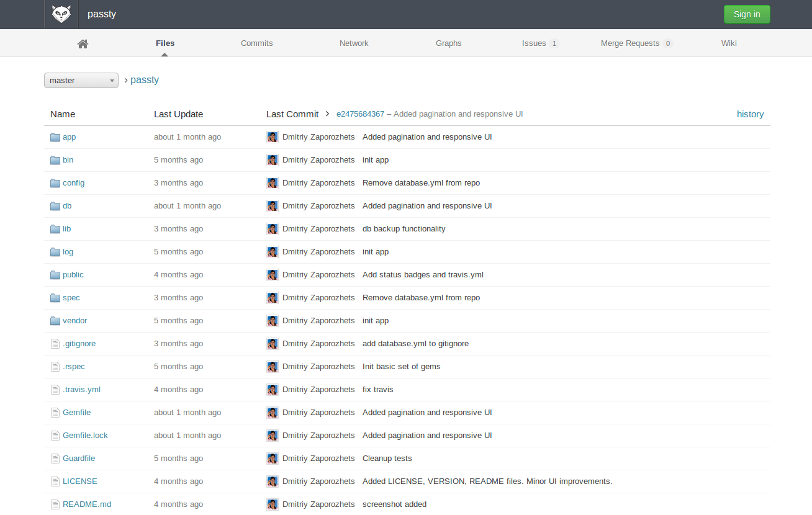Select the vendor directory folder icon

(x=55, y=320)
